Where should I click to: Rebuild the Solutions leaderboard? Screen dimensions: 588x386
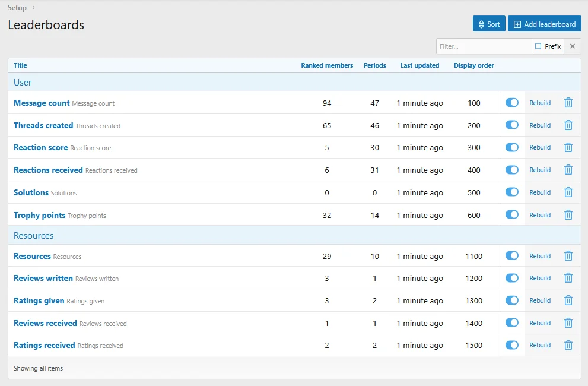coord(540,192)
